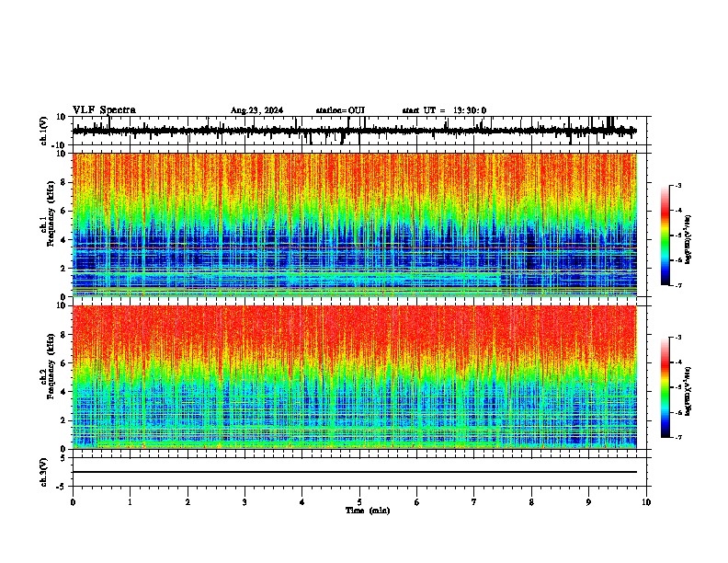This screenshot has height=563, width=728.
Task: Click the ch.2 'Frequency (kHz)' axis label
Action: coord(51,366)
